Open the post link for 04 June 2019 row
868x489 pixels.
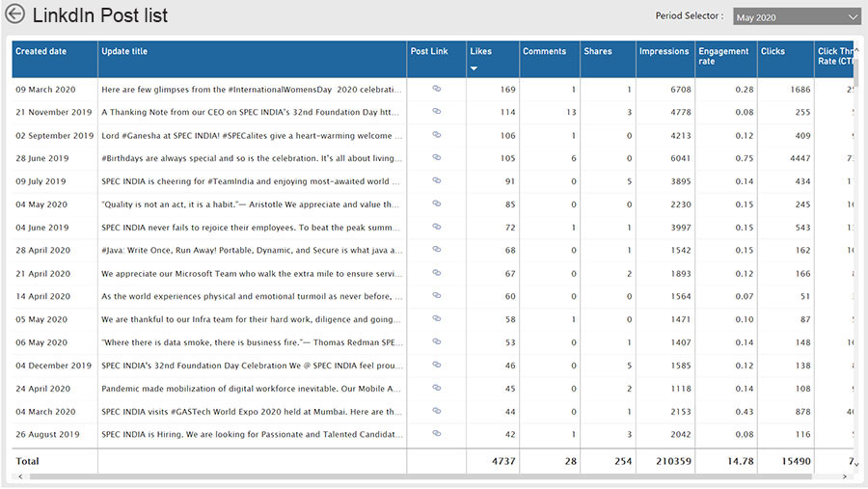click(436, 227)
